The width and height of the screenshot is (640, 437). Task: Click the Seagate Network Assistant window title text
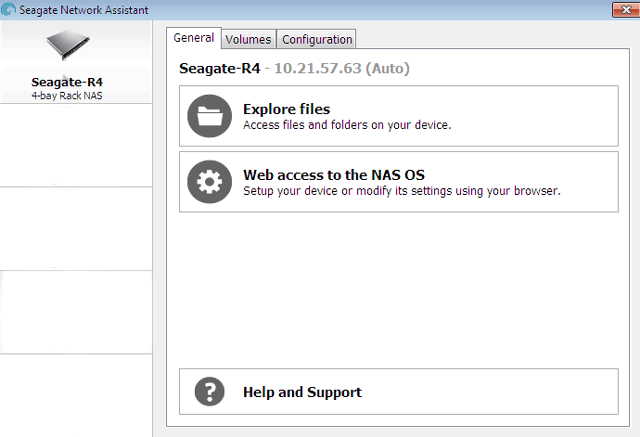coord(83,9)
